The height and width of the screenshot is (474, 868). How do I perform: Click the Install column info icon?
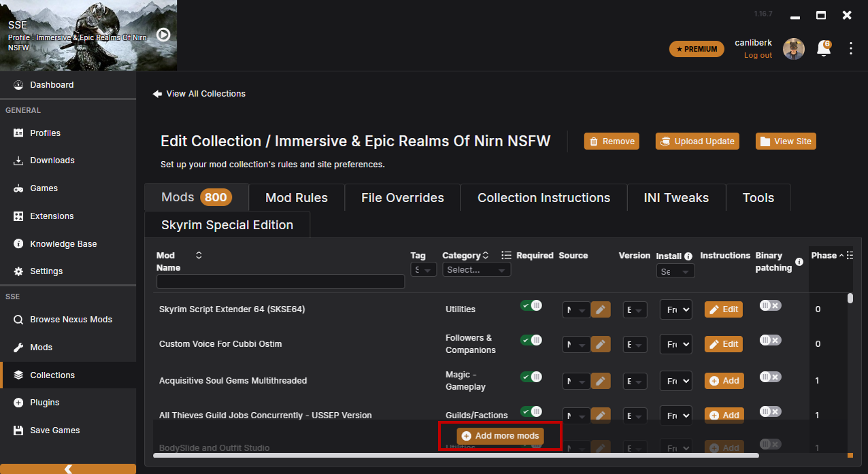tap(688, 256)
